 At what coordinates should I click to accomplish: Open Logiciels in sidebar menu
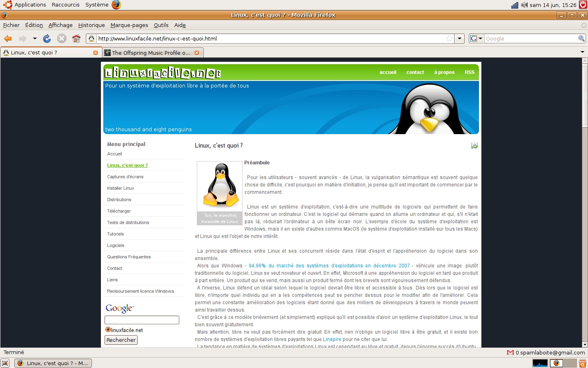click(x=116, y=245)
